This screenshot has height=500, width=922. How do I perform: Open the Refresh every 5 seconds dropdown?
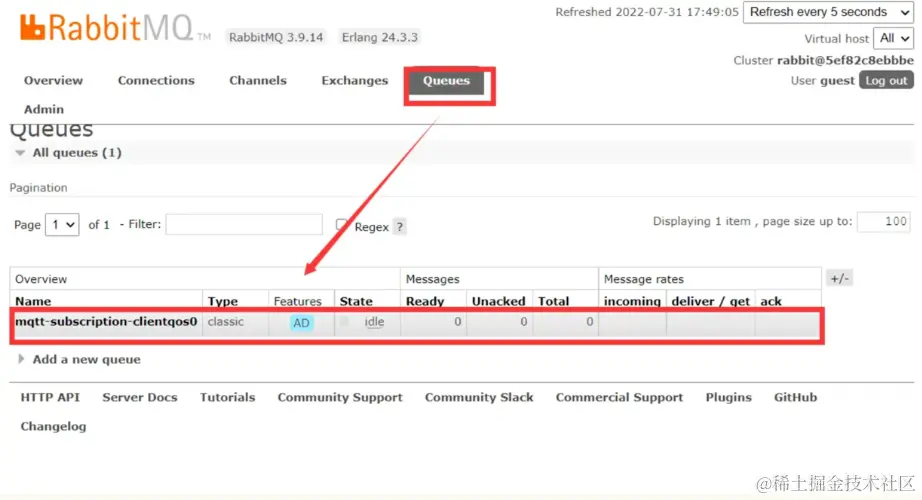[829, 12]
